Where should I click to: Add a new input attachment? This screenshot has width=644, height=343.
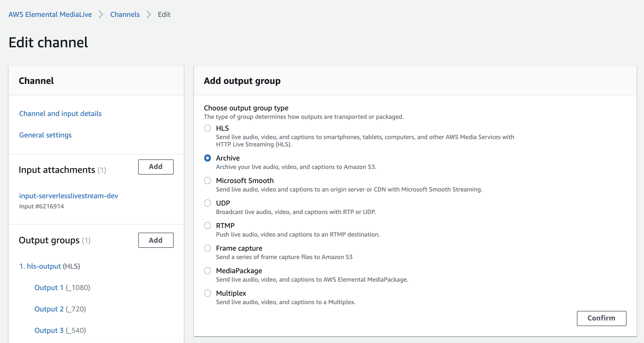(156, 167)
